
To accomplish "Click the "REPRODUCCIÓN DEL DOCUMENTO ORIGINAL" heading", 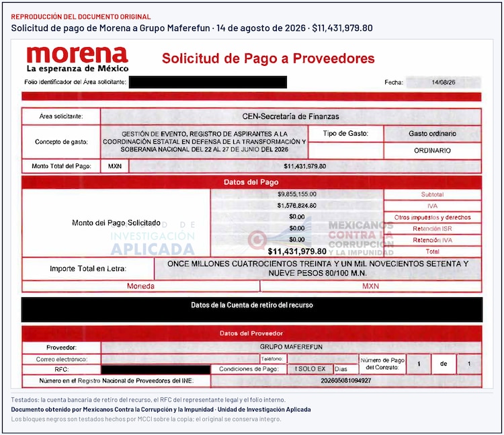I will coord(81,17).
